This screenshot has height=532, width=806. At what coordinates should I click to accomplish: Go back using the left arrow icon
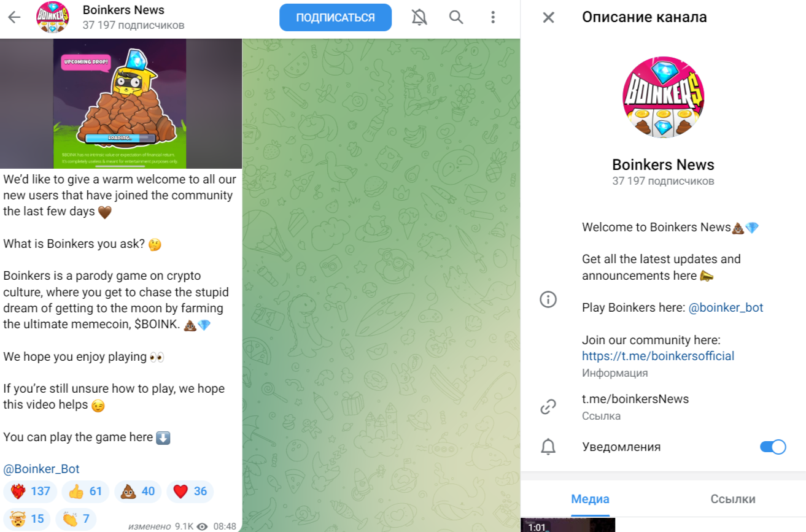click(x=14, y=17)
